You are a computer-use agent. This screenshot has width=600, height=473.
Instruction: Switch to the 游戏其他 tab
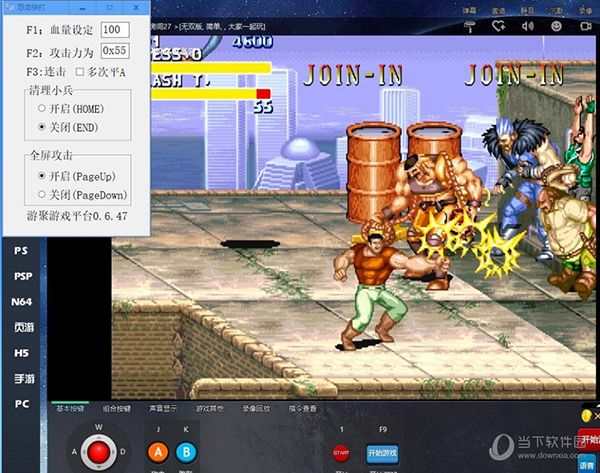tap(210, 409)
